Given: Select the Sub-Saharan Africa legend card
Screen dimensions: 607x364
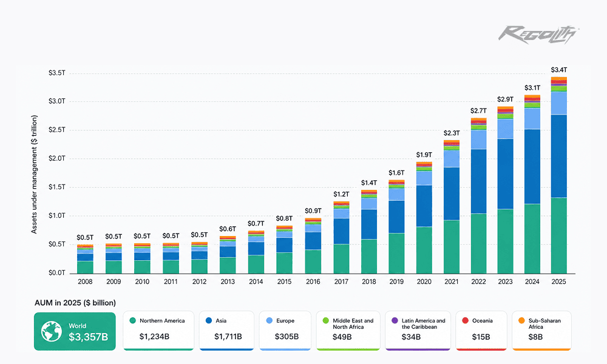Looking at the screenshot, I should 541,331.
